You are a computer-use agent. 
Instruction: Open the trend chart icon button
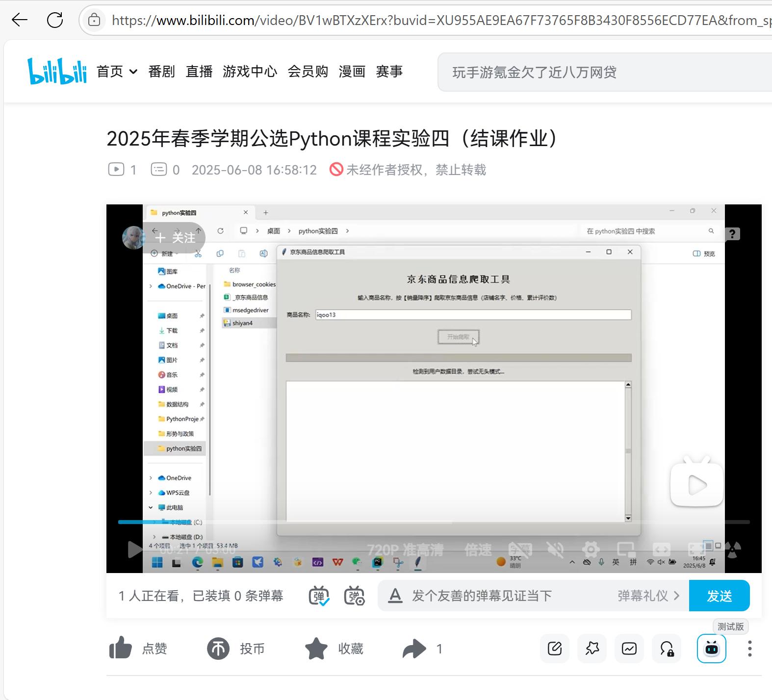(x=629, y=649)
